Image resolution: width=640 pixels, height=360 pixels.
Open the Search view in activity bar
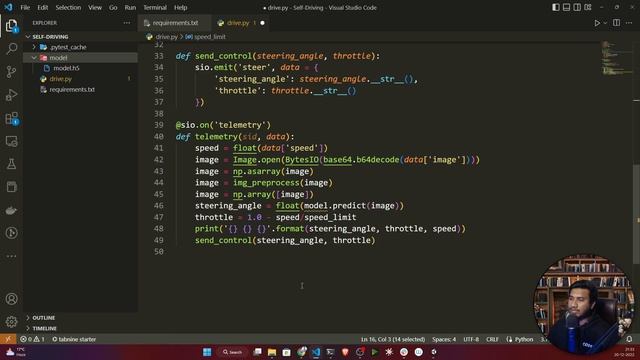click(11, 49)
